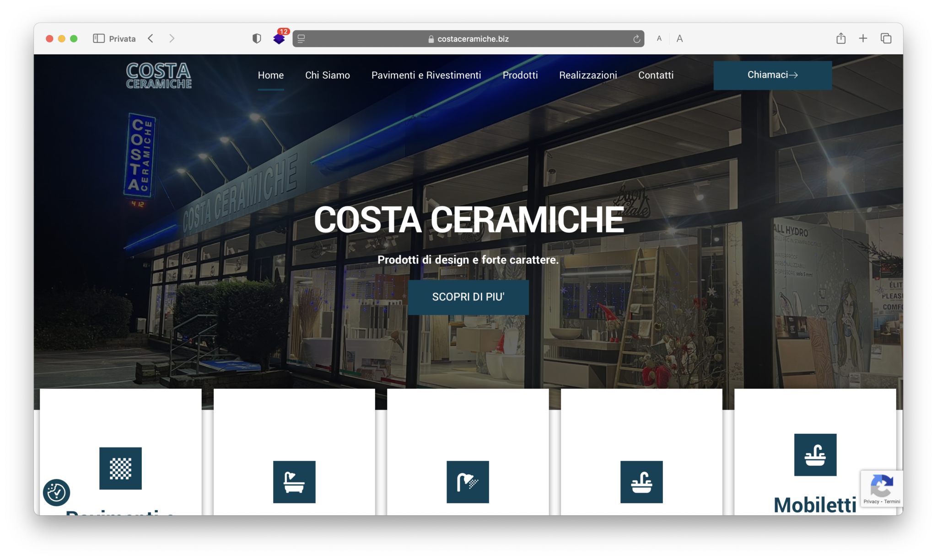Open the cookie consent preferences badge
Screen dimensions: 937x560
56,492
